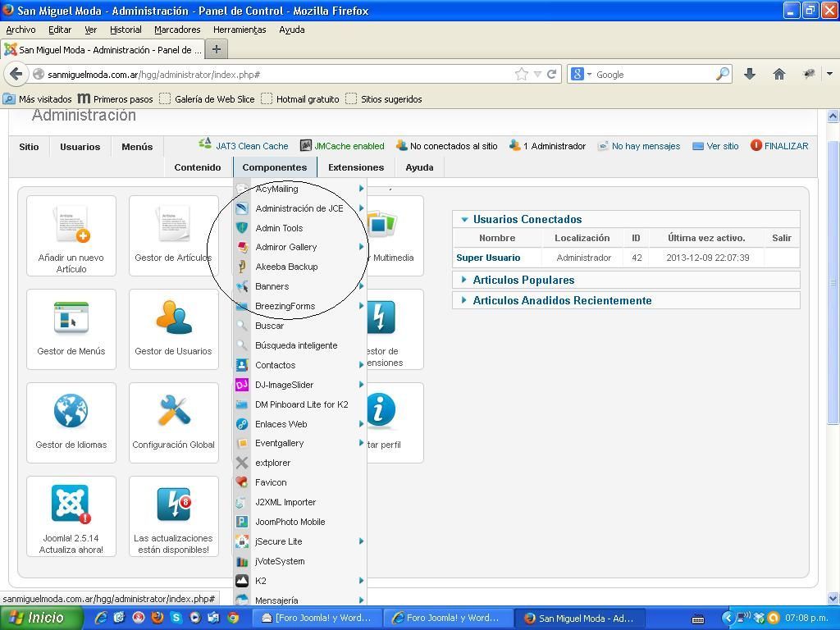The width and height of the screenshot is (840, 630).
Task: Switch to San Miguel Moda taskbar window
Action: [578, 619]
